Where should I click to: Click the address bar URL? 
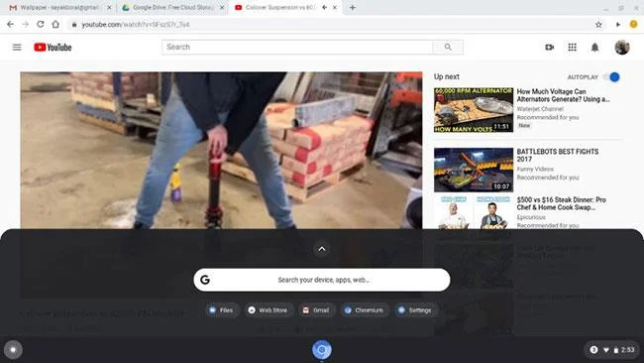pos(136,25)
